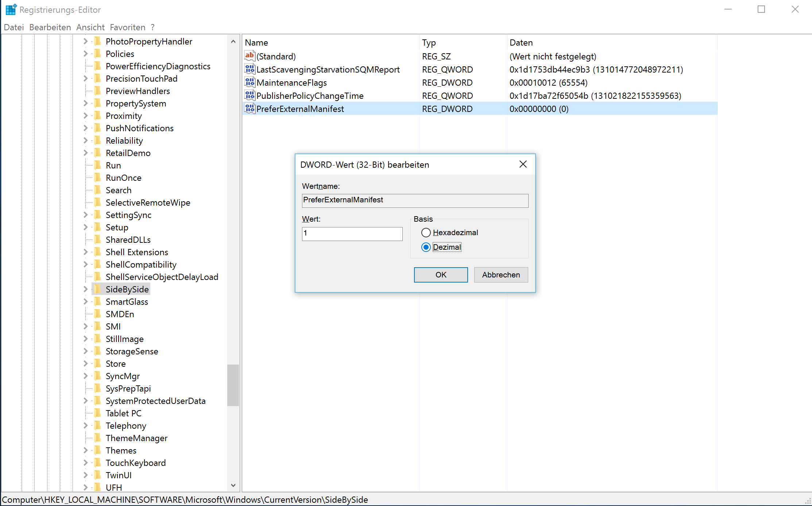812x506 pixels.
Task: Select the SharedDLLs folder icon
Action: point(97,240)
